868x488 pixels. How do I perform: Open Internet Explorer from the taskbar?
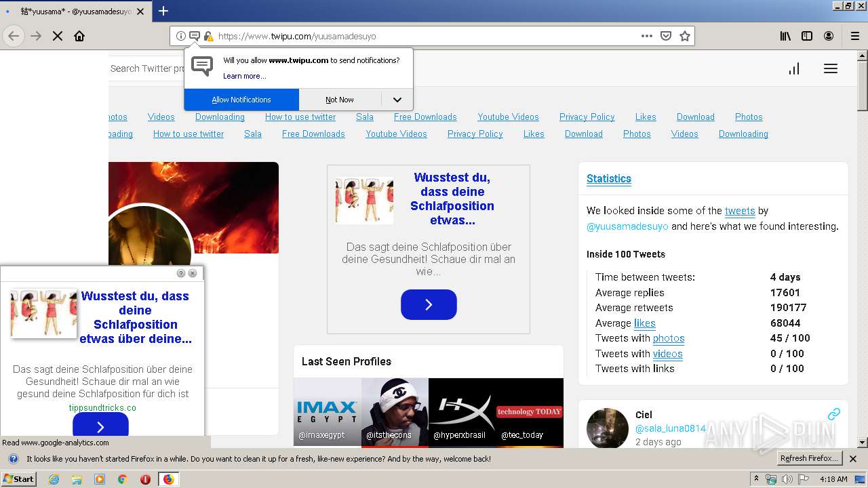click(x=54, y=479)
